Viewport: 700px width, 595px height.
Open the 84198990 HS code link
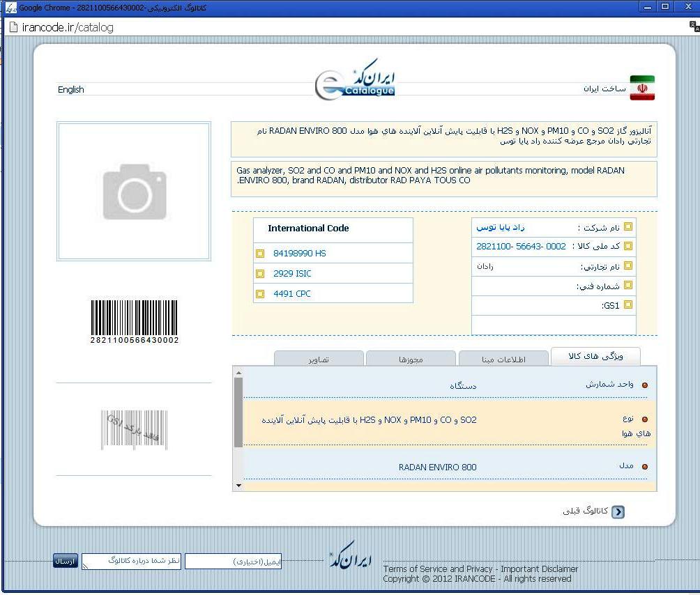coord(300,254)
